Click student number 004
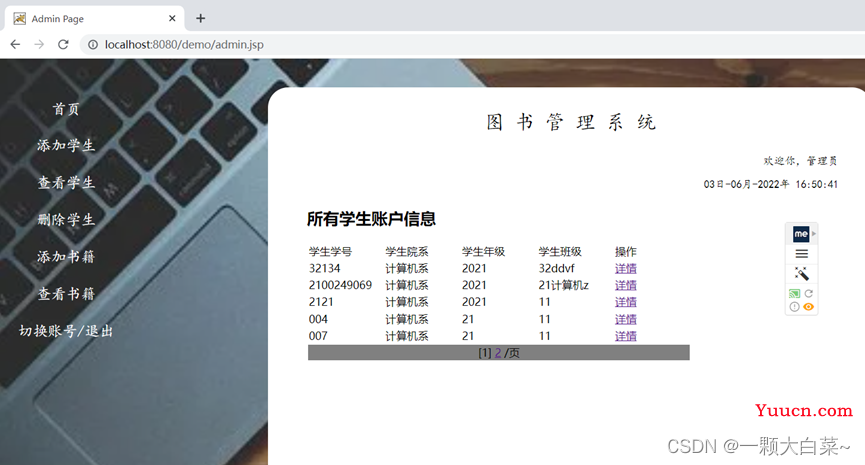 pos(318,319)
